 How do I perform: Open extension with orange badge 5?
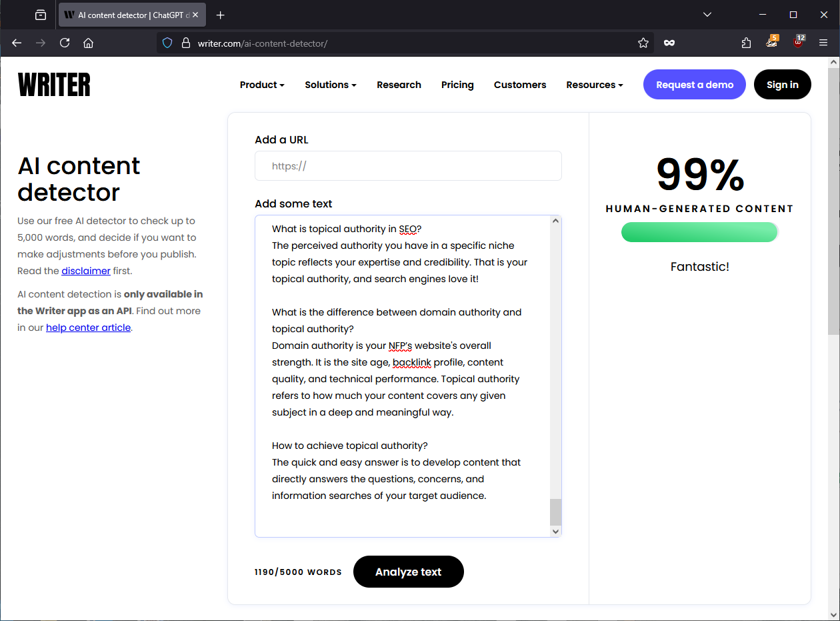[772, 42]
